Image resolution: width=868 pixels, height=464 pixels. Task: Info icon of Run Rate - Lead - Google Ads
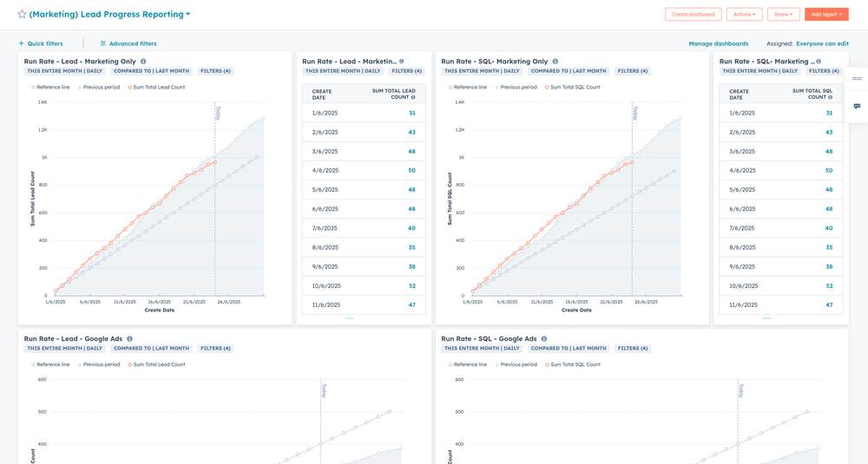[129, 338]
